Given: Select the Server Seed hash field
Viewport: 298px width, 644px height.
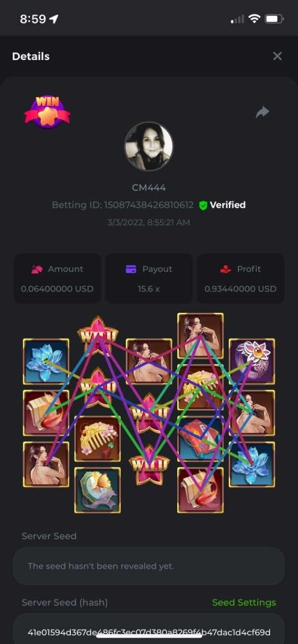Looking at the screenshot, I should click(x=149, y=629).
